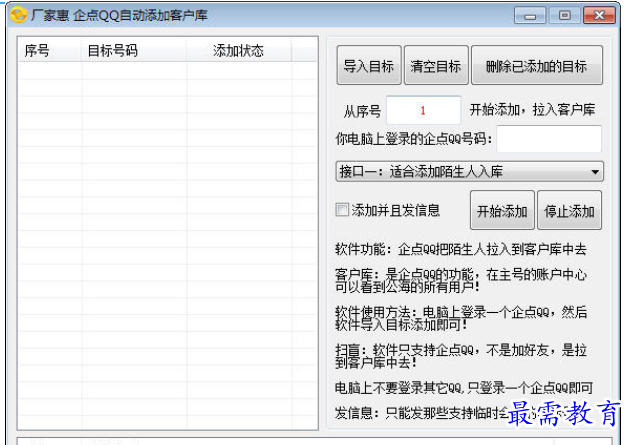Click the 软件使用方法 instruction text
Image resolution: width=629 pixels, height=445 pixels.
click(461, 318)
